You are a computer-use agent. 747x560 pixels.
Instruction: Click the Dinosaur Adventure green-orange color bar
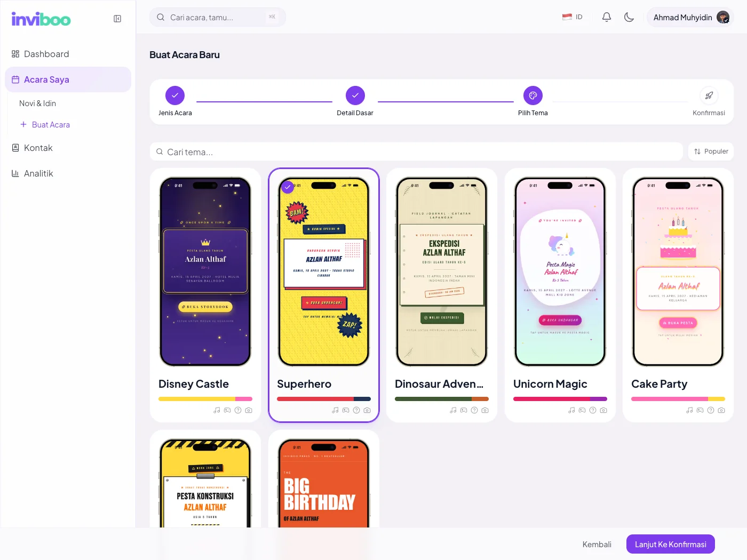(442, 399)
